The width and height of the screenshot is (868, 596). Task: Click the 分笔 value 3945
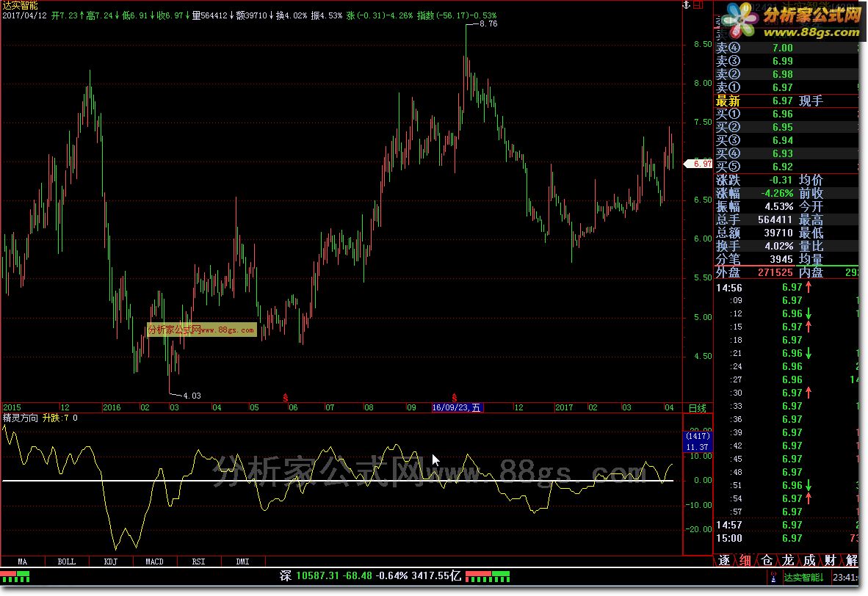[x=781, y=259]
